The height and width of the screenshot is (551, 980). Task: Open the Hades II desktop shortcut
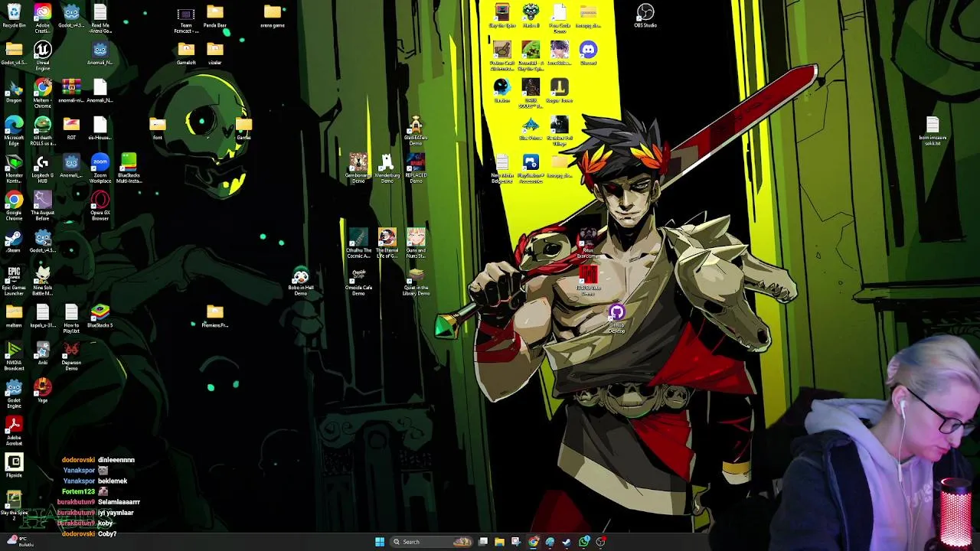pos(531,15)
